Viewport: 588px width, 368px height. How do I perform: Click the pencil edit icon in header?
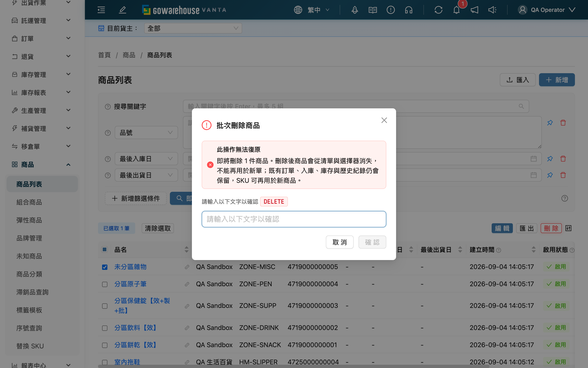[x=122, y=10]
